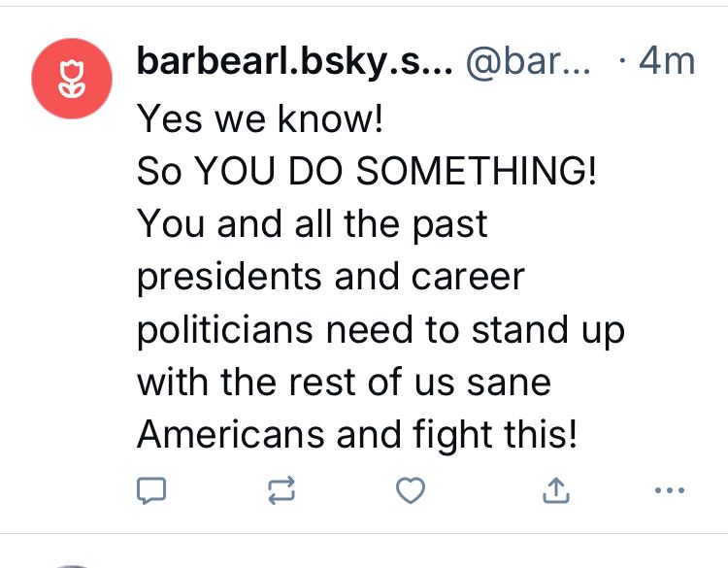This screenshot has height=568, width=728.
Task: Open the next post's avatar at bottom edge
Action: pyautogui.click(x=72, y=566)
